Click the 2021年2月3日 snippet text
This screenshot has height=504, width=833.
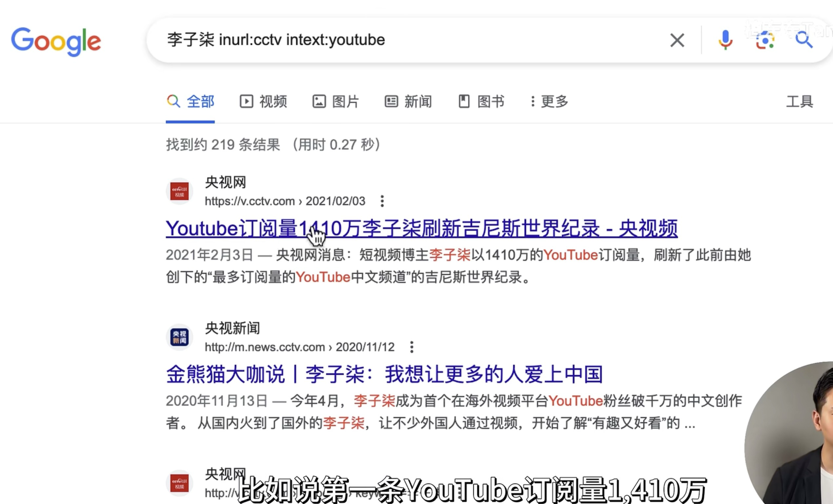(x=209, y=255)
